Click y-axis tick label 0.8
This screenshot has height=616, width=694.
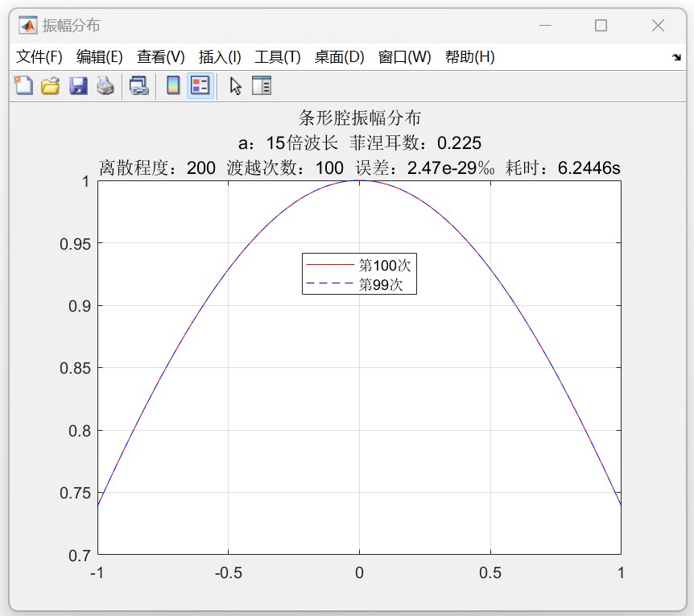tap(80, 431)
